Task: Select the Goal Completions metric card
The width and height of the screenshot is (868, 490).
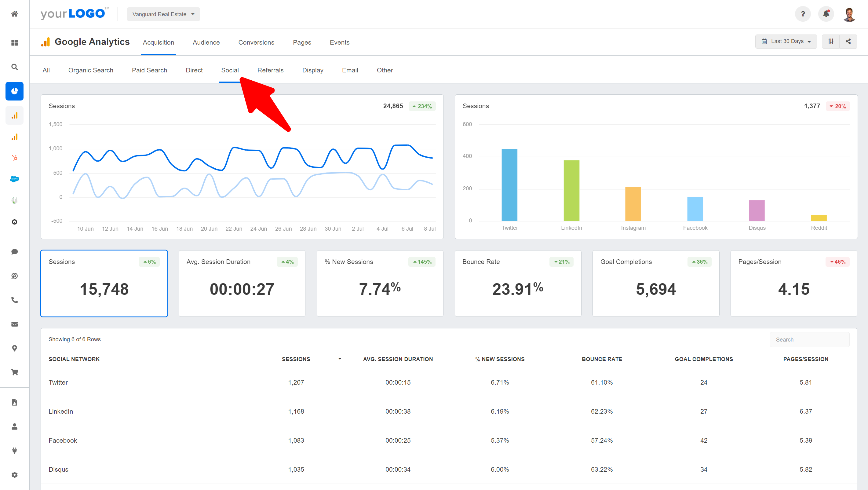Action: tap(656, 283)
